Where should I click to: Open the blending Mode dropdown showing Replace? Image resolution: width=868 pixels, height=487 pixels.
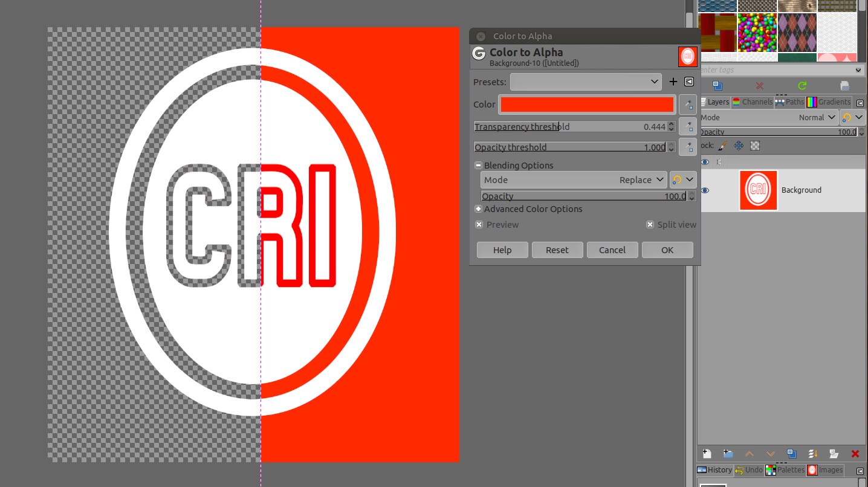574,180
